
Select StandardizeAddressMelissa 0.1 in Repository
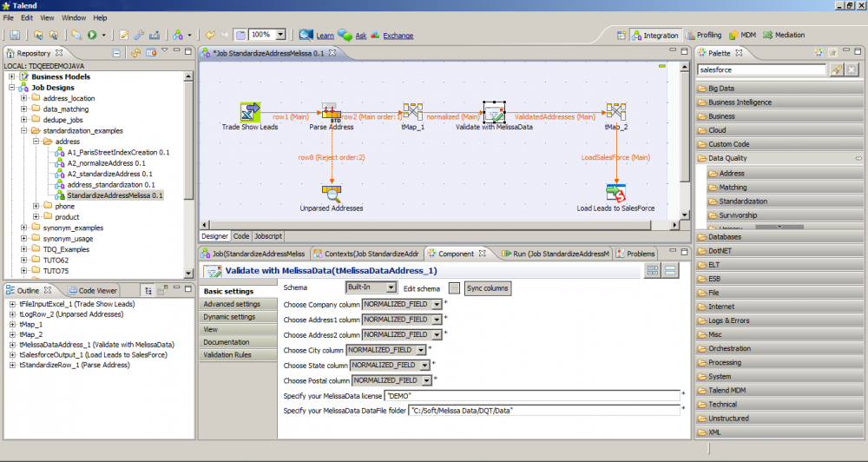point(115,195)
